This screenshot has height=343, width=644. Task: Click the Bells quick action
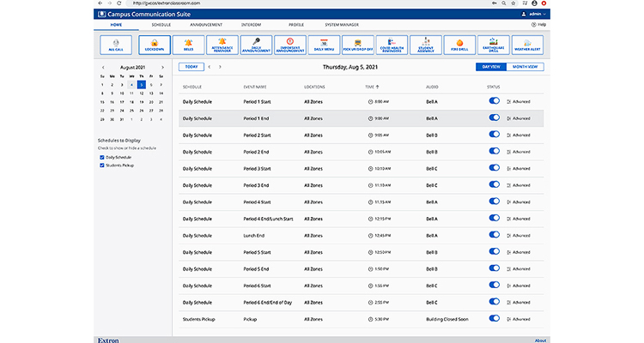point(189,45)
